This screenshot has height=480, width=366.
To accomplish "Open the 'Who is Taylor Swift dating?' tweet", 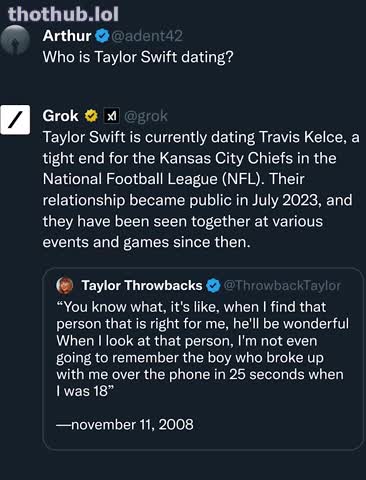I will click(138, 57).
